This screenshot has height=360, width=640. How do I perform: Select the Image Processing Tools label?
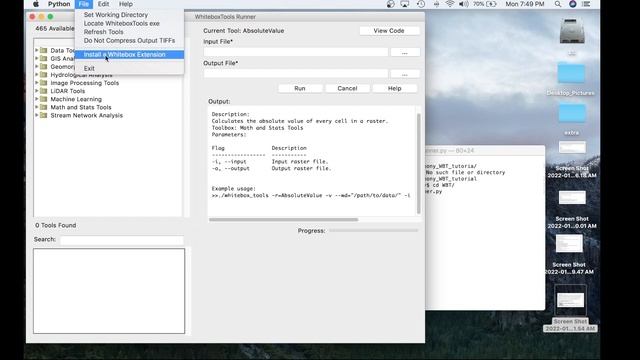pyautogui.click(x=85, y=83)
